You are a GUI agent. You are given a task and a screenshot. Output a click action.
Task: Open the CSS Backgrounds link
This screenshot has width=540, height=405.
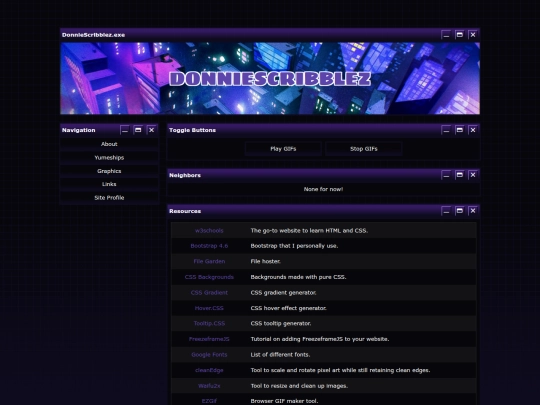pyautogui.click(x=209, y=277)
